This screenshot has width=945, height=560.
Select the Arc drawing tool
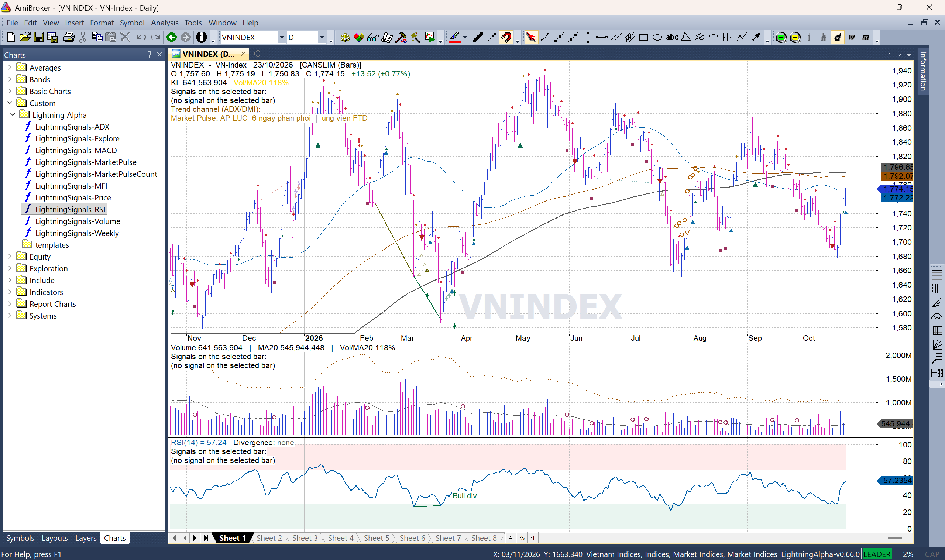(714, 37)
